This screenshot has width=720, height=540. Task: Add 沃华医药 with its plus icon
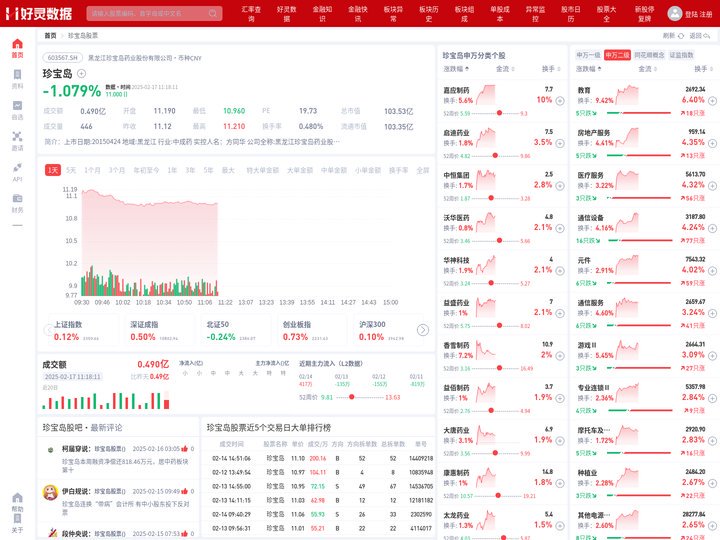pos(560,228)
